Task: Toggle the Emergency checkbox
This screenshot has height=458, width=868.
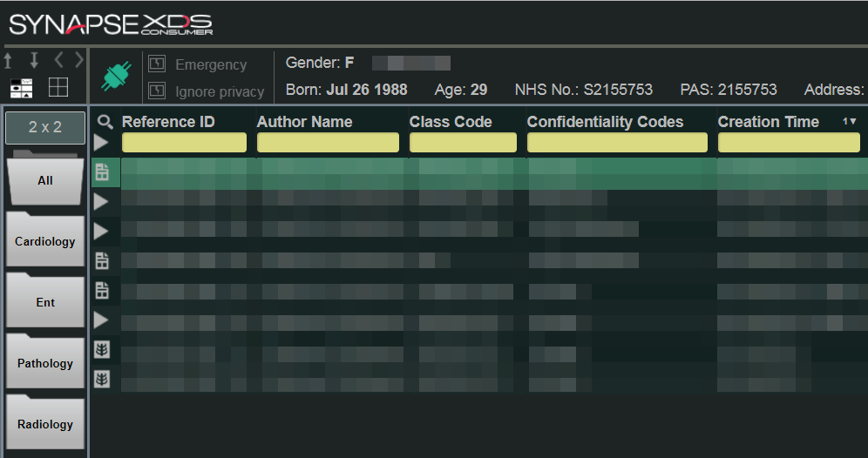Action: (x=157, y=64)
